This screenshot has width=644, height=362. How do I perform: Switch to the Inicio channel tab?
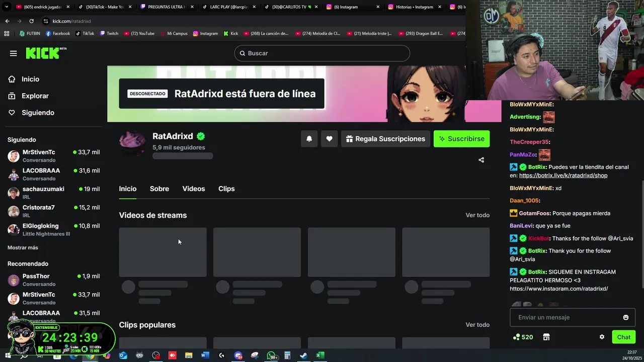pyautogui.click(x=128, y=189)
